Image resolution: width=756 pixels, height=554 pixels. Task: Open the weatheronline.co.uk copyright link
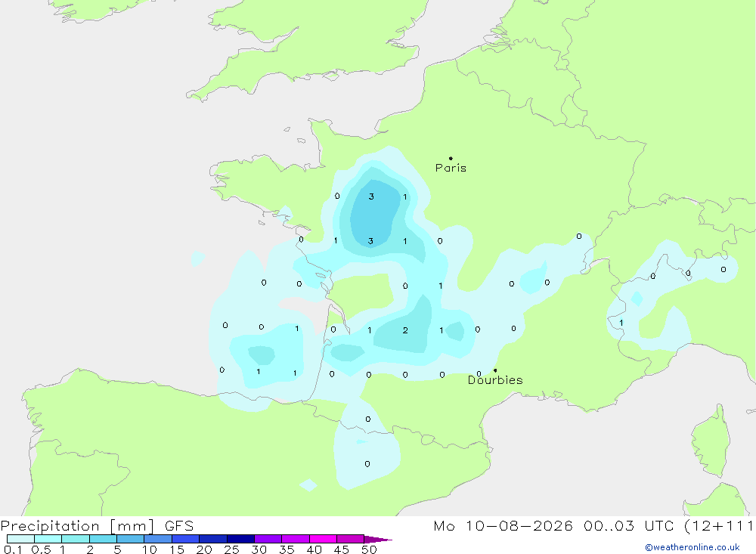pos(692,547)
